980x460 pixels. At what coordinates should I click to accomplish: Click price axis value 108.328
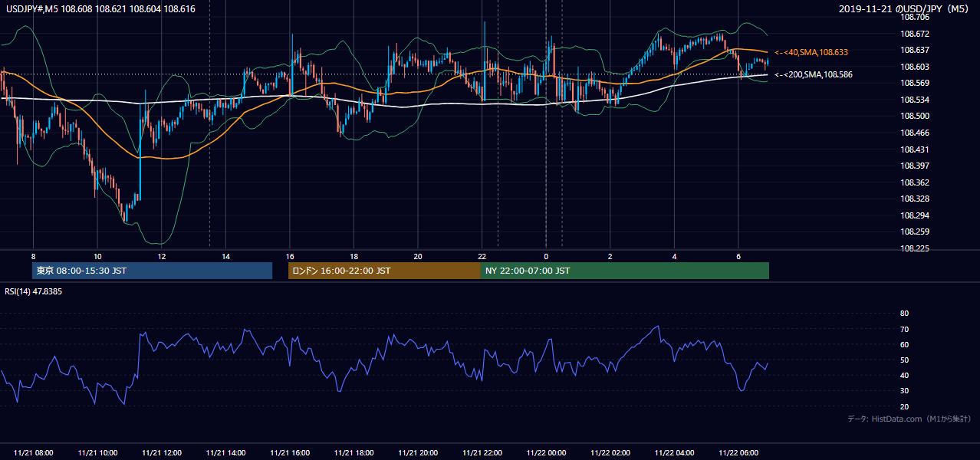coord(914,199)
